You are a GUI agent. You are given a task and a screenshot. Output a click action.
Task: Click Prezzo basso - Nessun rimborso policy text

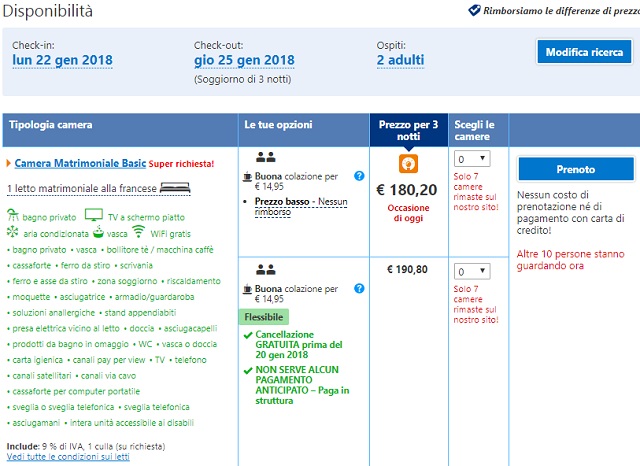(301, 207)
